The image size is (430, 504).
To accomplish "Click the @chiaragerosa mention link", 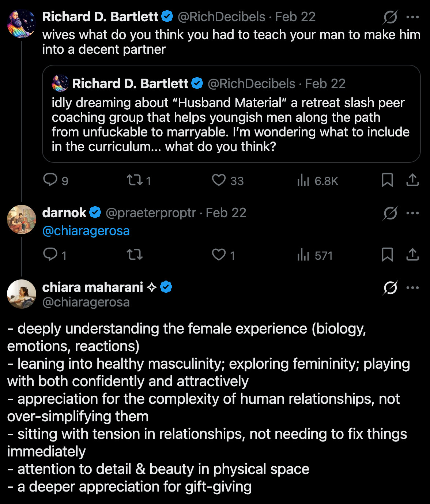I will pyautogui.click(x=86, y=231).
